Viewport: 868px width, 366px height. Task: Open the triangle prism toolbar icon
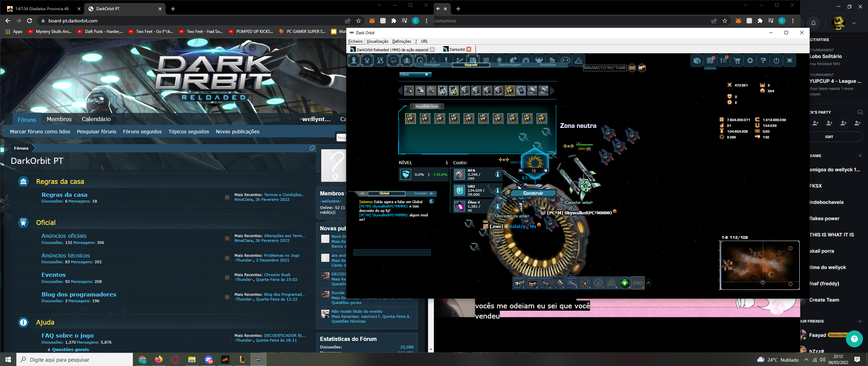[579, 60]
